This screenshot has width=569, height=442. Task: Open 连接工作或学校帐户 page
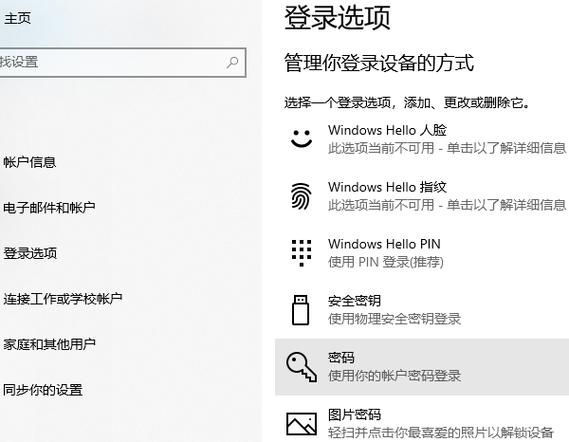click(x=63, y=299)
